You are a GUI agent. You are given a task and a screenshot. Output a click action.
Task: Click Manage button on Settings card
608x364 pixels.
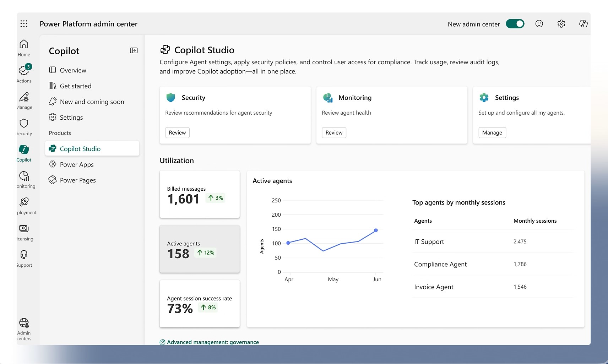pos(492,132)
